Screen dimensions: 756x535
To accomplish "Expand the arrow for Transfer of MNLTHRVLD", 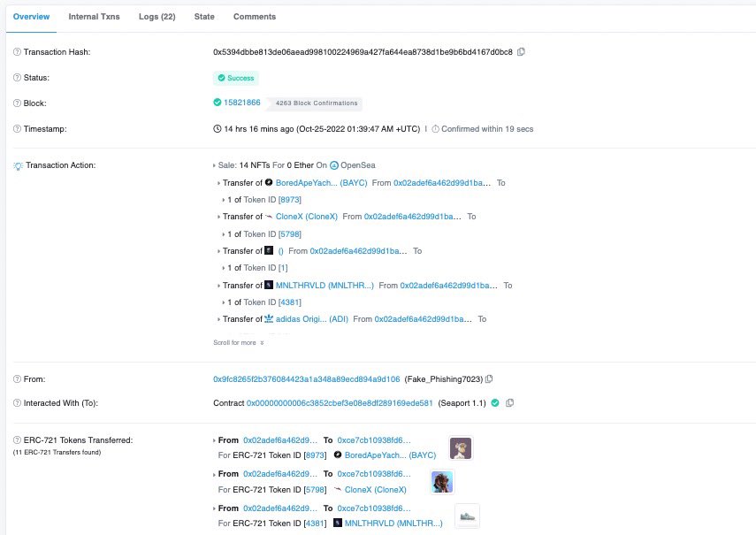I will [x=219, y=286].
